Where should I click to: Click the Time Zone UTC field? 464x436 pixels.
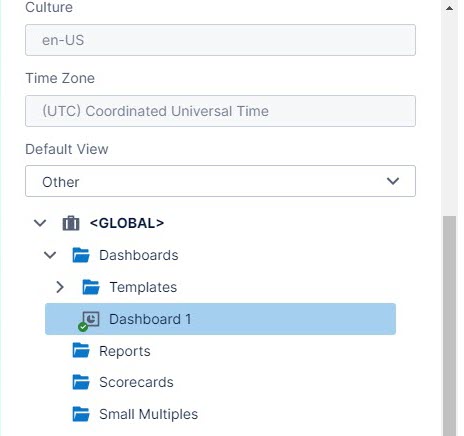[220, 111]
